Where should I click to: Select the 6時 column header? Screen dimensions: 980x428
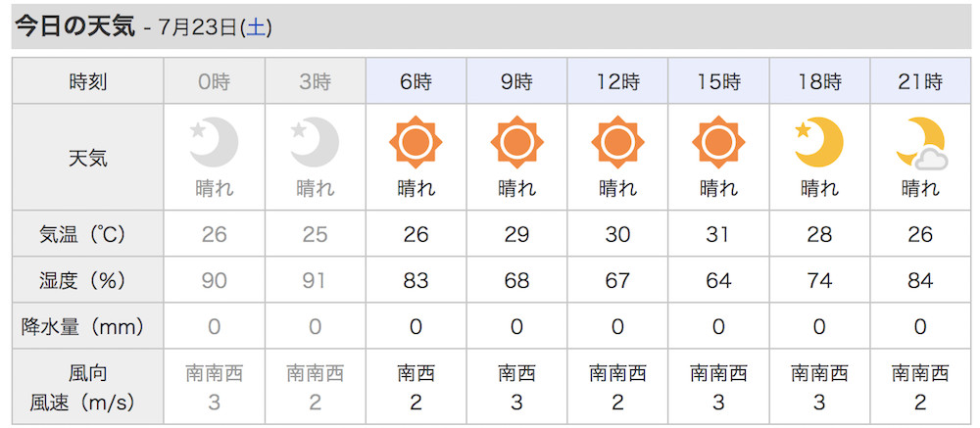click(x=416, y=81)
